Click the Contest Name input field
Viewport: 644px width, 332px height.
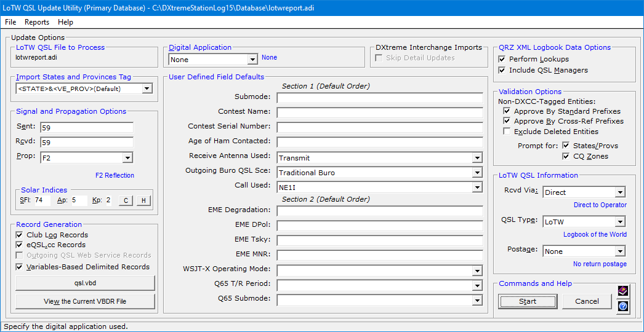click(x=379, y=113)
